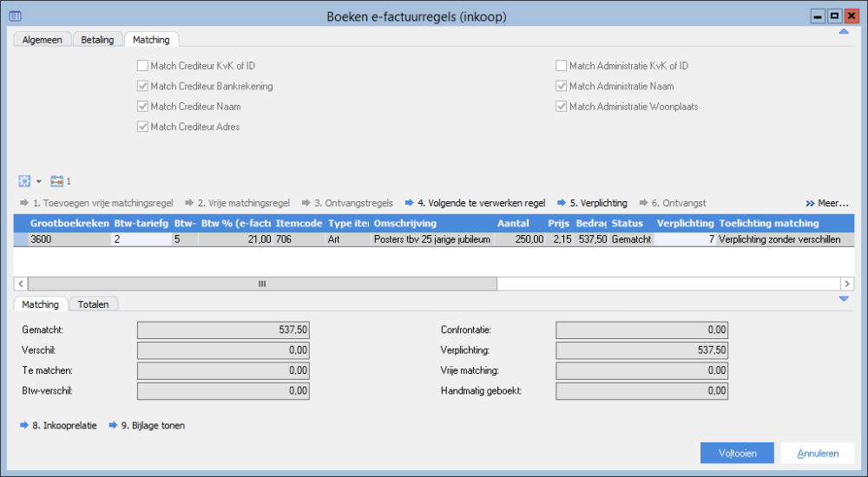Switch to the Betaling tab

point(97,40)
